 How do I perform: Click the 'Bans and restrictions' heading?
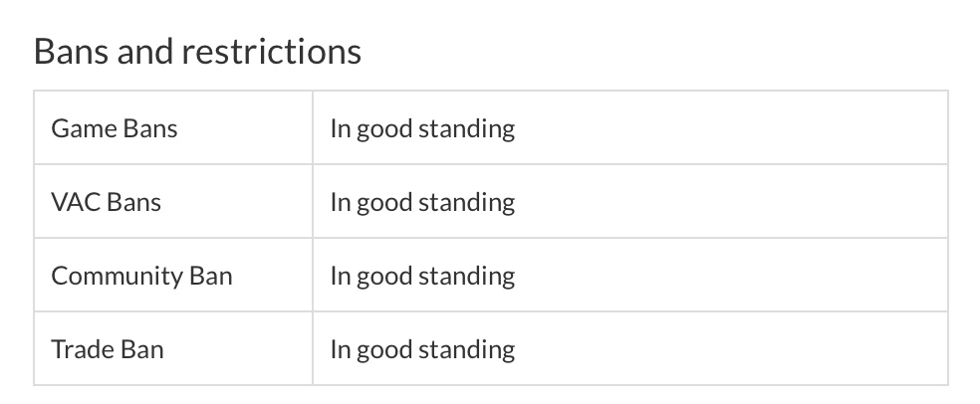pos(197,51)
